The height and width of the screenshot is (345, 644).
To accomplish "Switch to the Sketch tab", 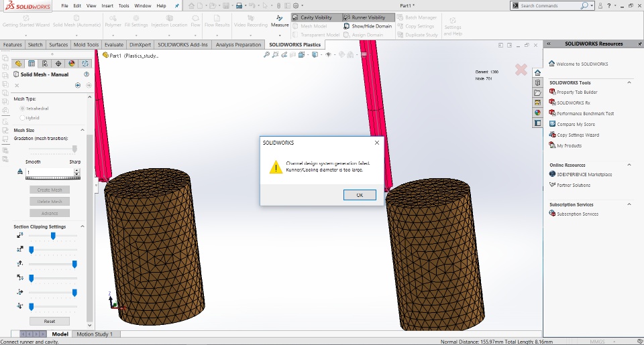I will click(36, 45).
